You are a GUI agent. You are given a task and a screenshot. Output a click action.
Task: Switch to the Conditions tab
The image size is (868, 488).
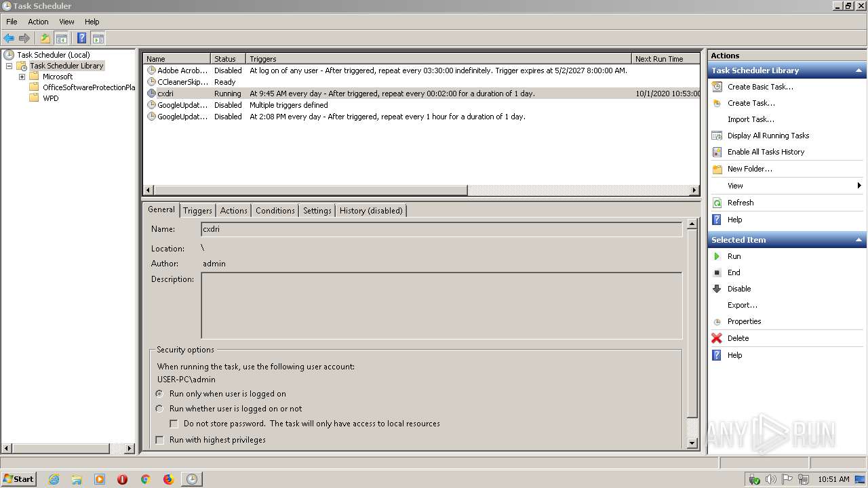pyautogui.click(x=275, y=211)
